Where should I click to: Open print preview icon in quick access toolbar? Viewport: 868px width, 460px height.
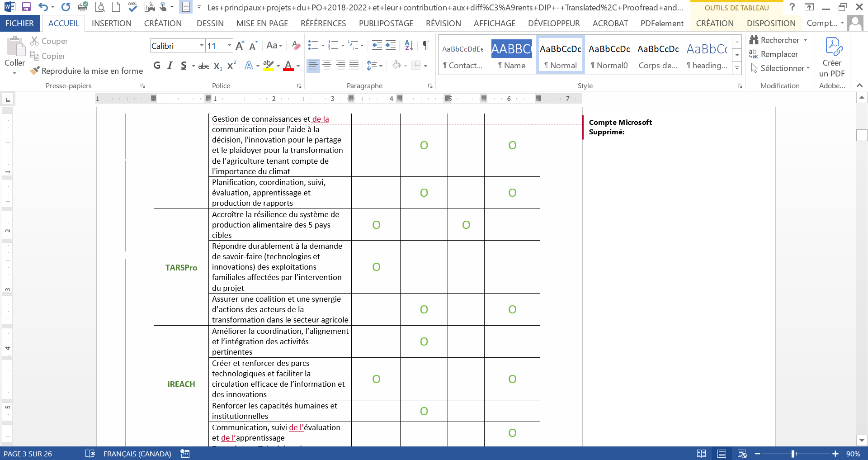[100, 7]
